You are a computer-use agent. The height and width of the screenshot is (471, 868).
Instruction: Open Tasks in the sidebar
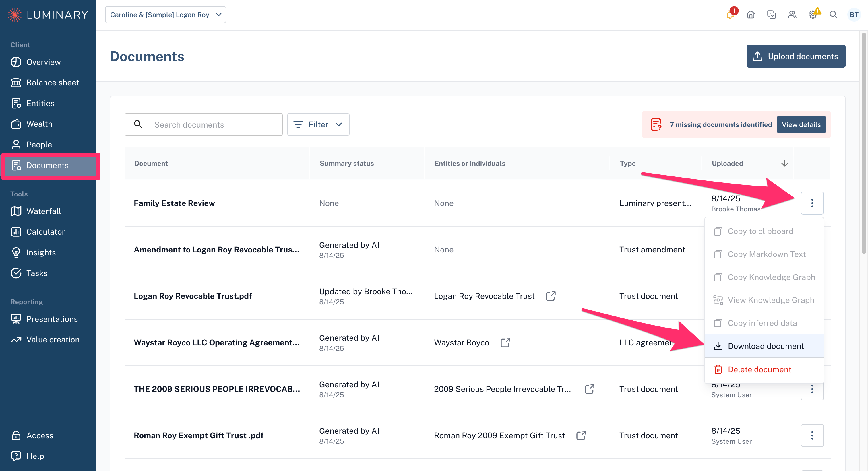pos(48,273)
